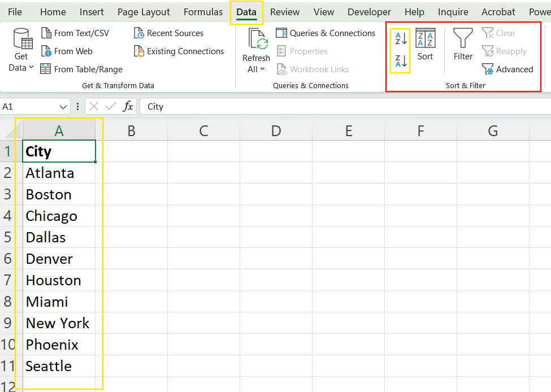The width and height of the screenshot is (551, 392).
Task: Toggle the Filter funnel button
Action: pyautogui.click(x=463, y=45)
